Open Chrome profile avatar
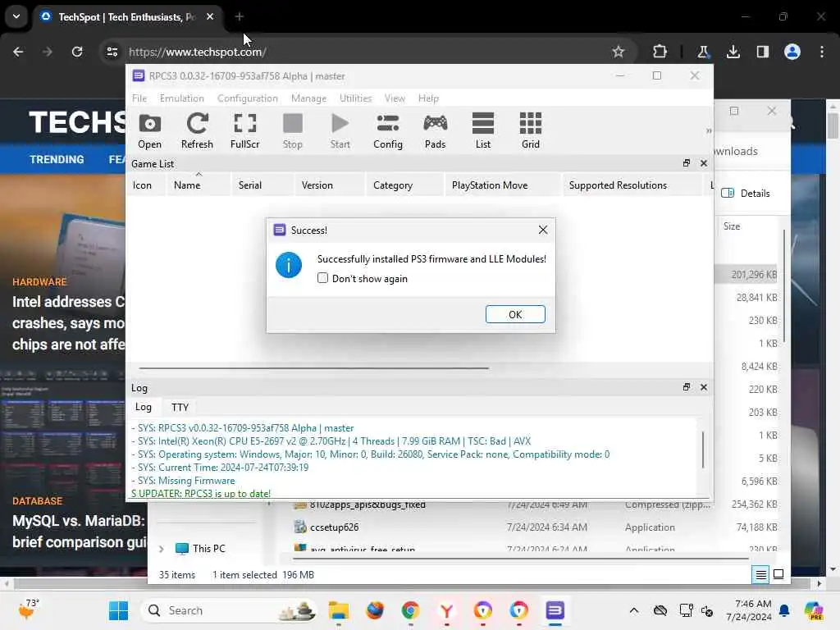 coord(792,52)
